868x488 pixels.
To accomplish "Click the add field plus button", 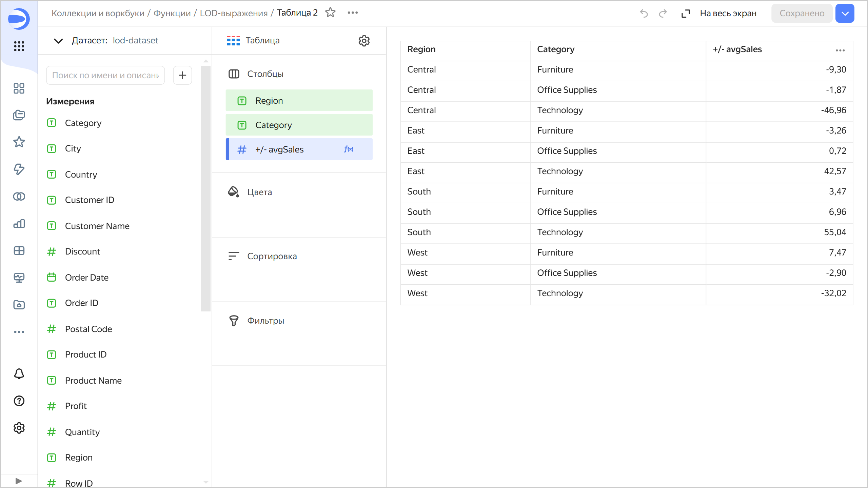I will click(182, 75).
